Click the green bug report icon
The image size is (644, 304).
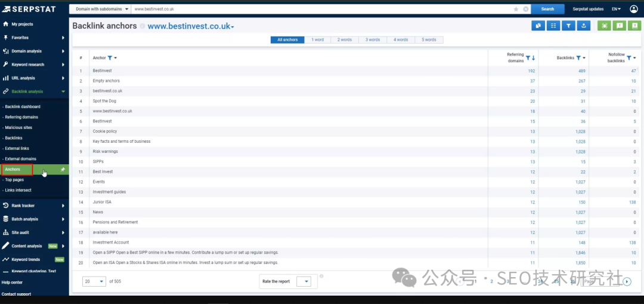click(x=604, y=26)
